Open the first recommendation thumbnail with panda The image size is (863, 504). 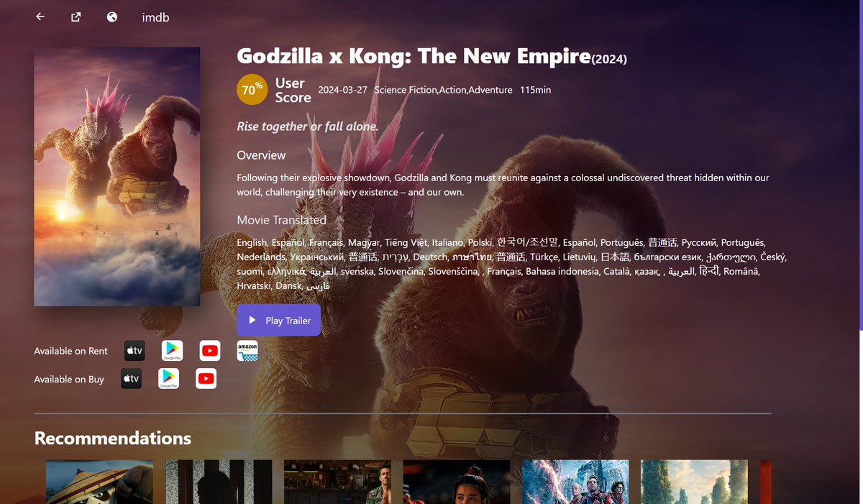[99, 482]
